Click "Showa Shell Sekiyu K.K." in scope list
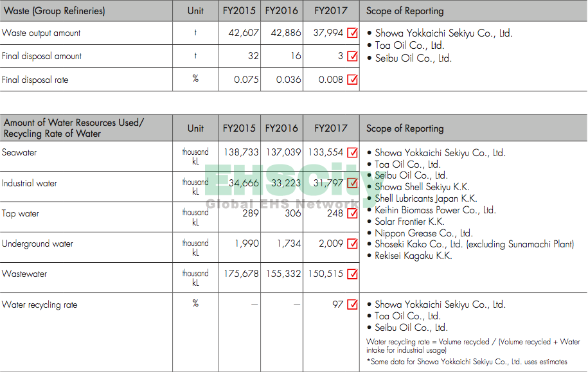The height and width of the screenshot is (372, 588). 422,187
